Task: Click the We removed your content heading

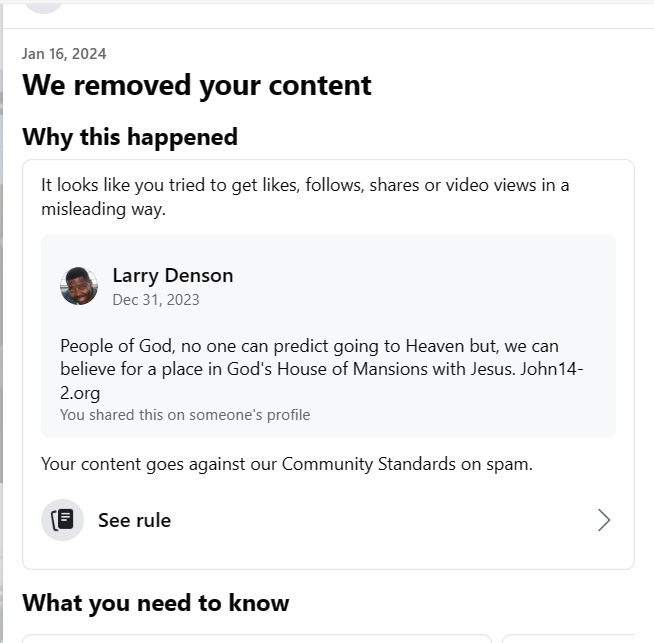Action: tap(196, 85)
